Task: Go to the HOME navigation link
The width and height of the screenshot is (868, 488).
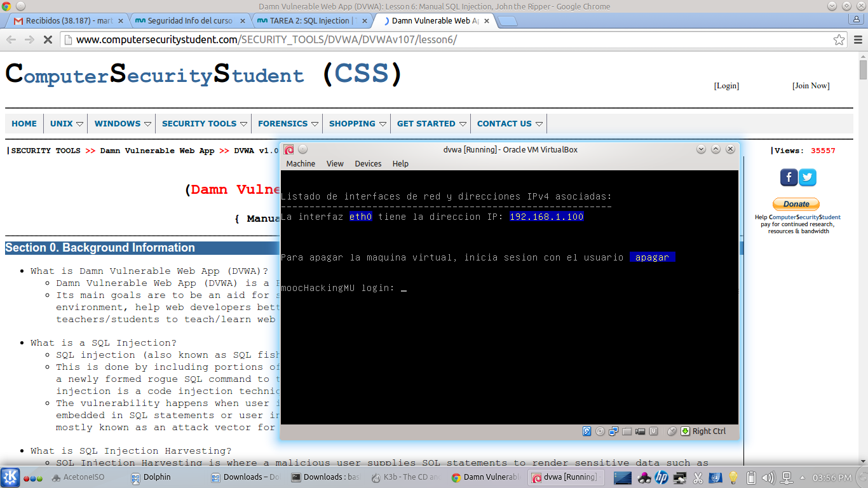Action: coord(24,124)
